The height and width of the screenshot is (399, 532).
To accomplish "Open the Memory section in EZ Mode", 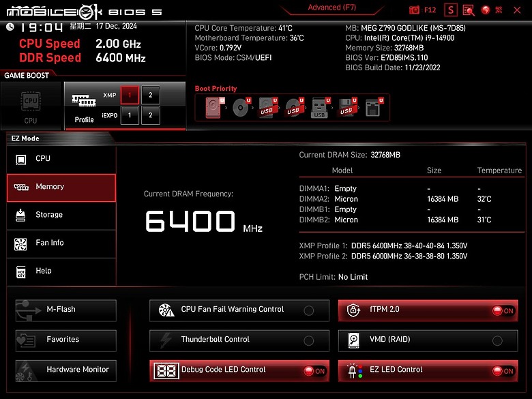I will (x=61, y=188).
